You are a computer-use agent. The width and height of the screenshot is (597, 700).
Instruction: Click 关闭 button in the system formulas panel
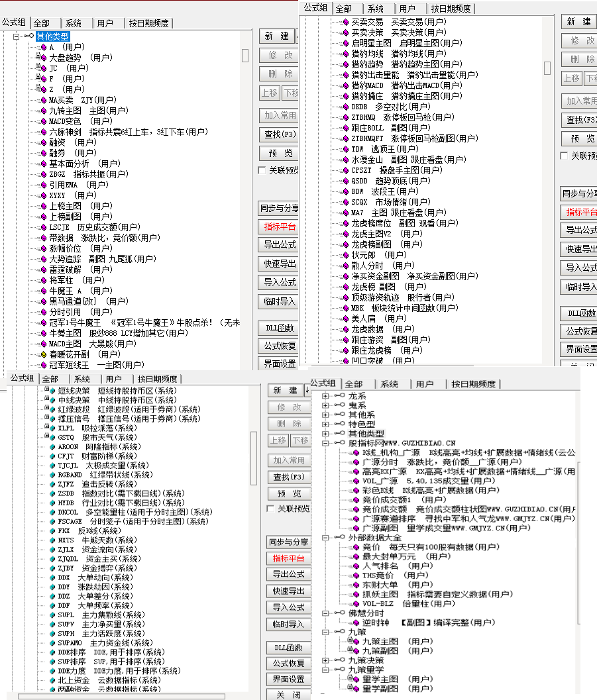[288, 695]
